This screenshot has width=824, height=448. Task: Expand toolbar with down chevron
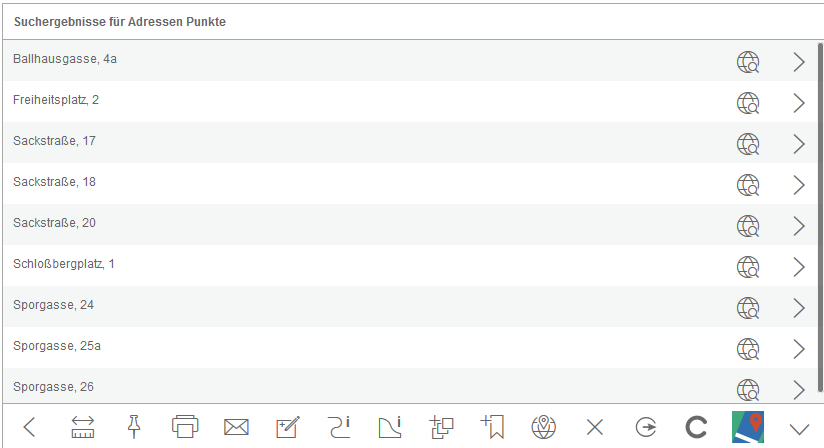point(799,428)
